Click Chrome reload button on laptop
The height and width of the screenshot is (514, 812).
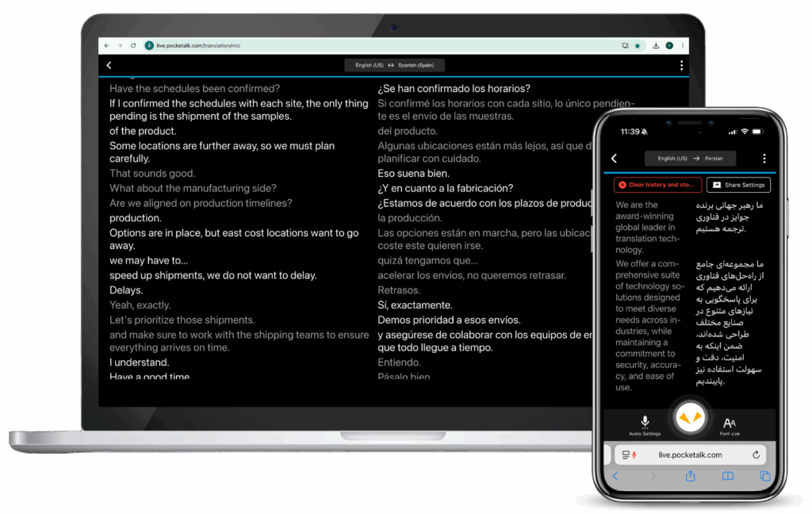133,46
